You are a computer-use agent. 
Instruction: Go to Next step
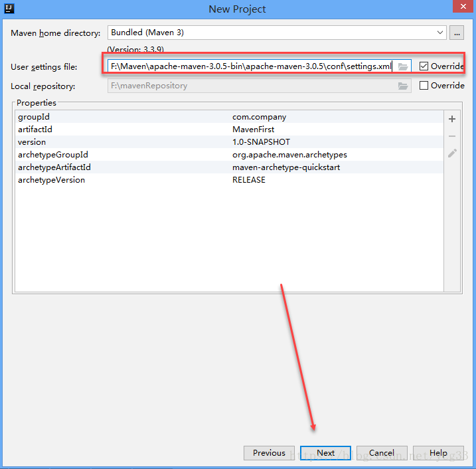tap(325, 453)
